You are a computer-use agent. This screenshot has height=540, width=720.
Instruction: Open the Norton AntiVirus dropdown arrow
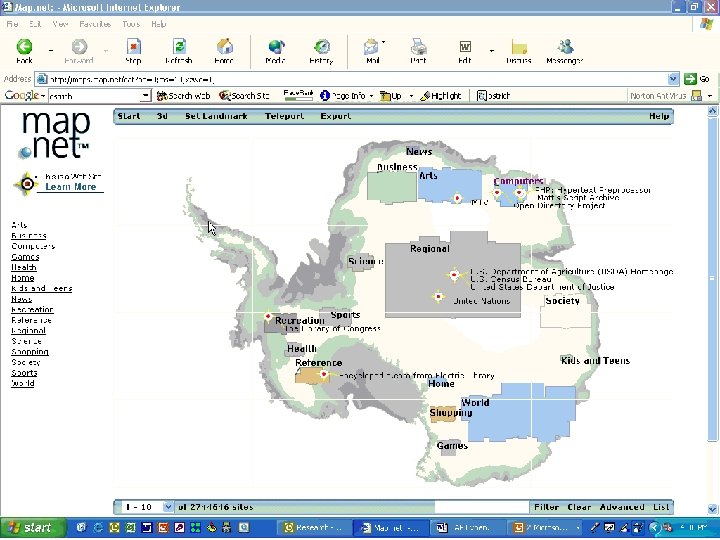click(710, 96)
